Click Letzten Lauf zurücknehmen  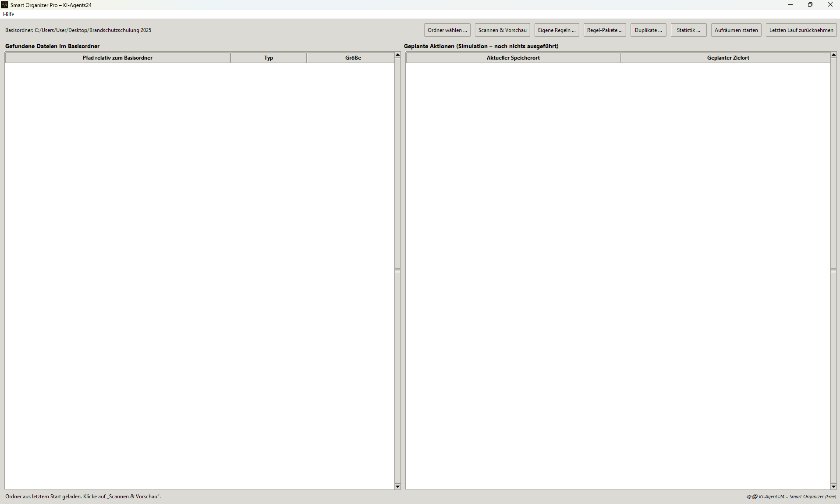[801, 30]
